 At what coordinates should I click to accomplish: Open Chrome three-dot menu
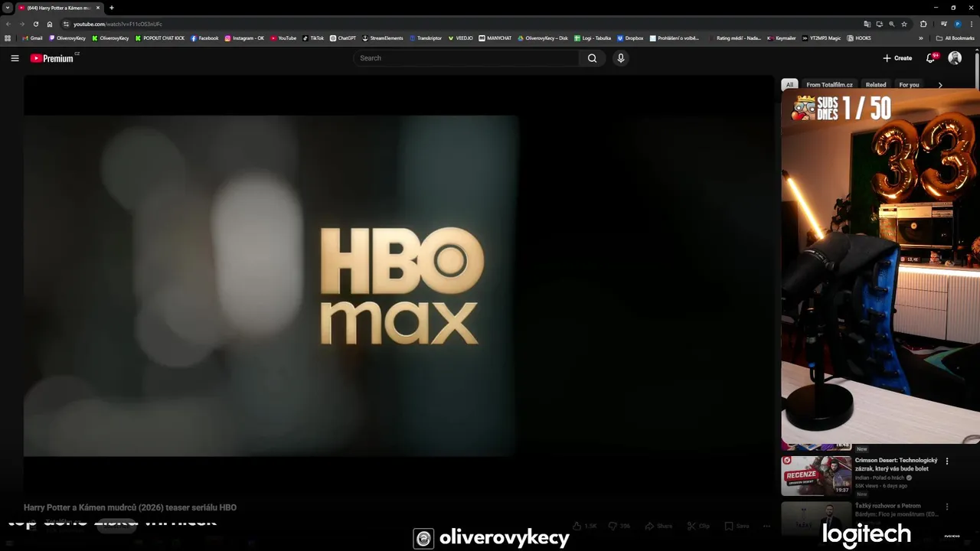coord(972,24)
